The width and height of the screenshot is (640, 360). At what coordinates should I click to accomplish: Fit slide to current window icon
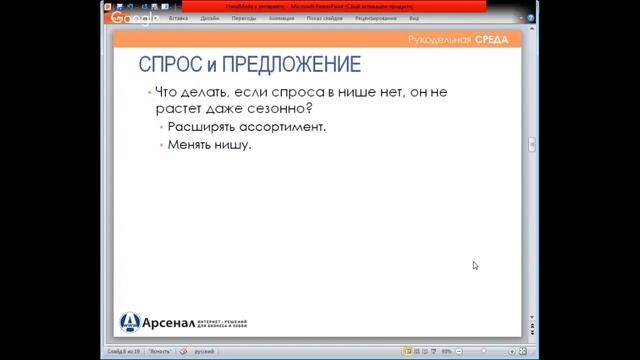pyautogui.click(x=523, y=351)
